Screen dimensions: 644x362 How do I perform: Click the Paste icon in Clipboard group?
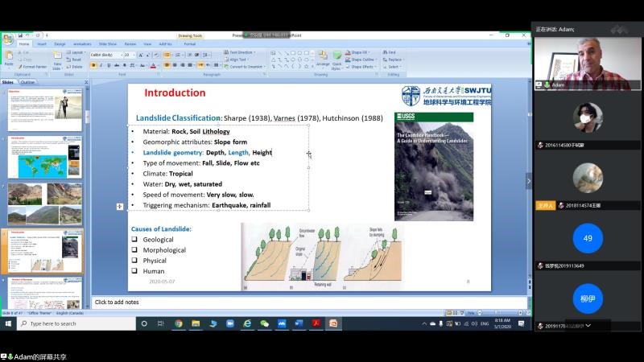[x=9, y=60]
